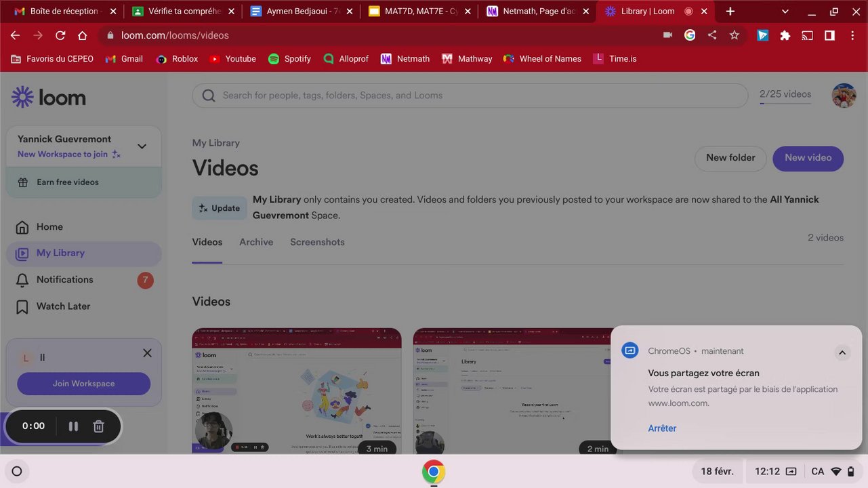The image size is (868, 488).
Task: Click the Join Workspace button
Action: click(x=84, y=384)
